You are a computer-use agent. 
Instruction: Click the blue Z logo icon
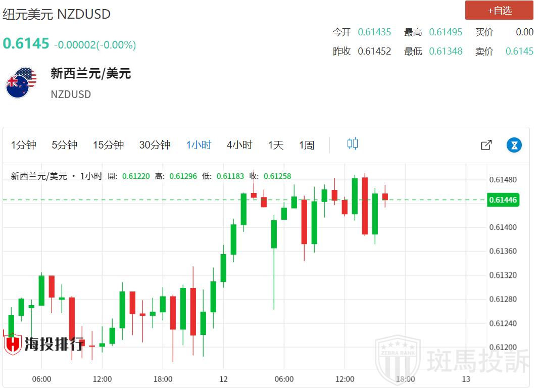click(x=514, y=145)
